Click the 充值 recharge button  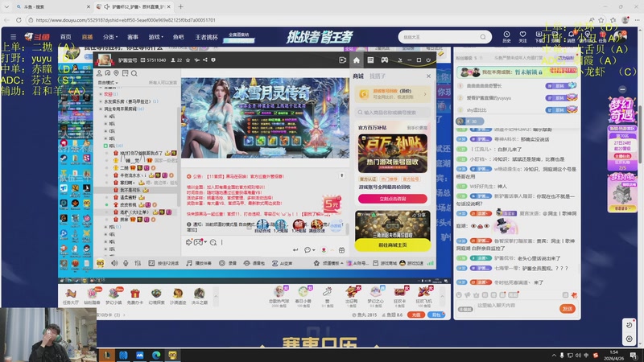[x=416, y=315]
